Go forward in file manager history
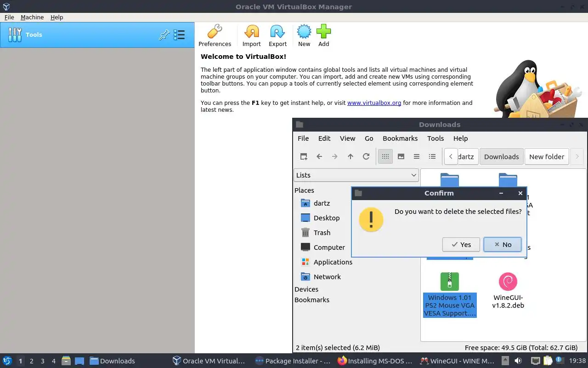 [335, 156]
